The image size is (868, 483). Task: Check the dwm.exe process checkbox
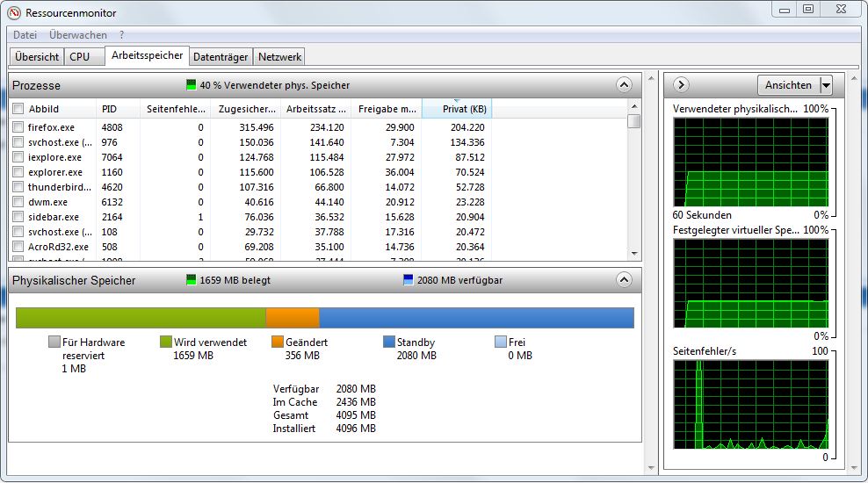point(18,201)
